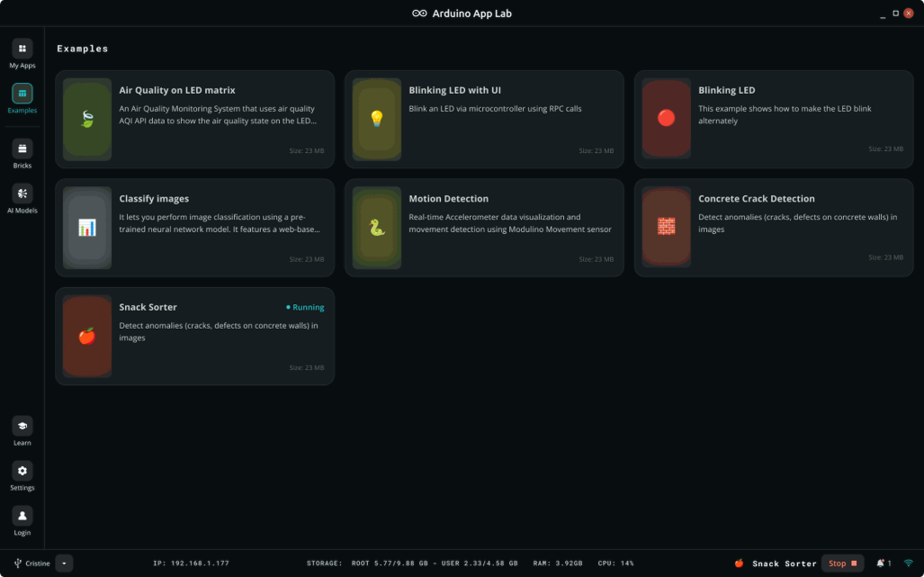Click Snack Sorter name in status bar
This screenshot has width=924, height=577.
[784, 563]
